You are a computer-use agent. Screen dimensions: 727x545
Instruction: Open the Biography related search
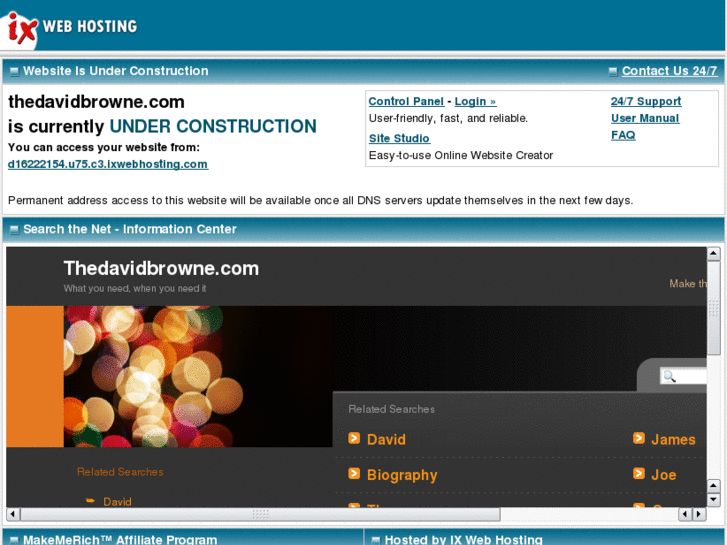click(x=402, y=475)
